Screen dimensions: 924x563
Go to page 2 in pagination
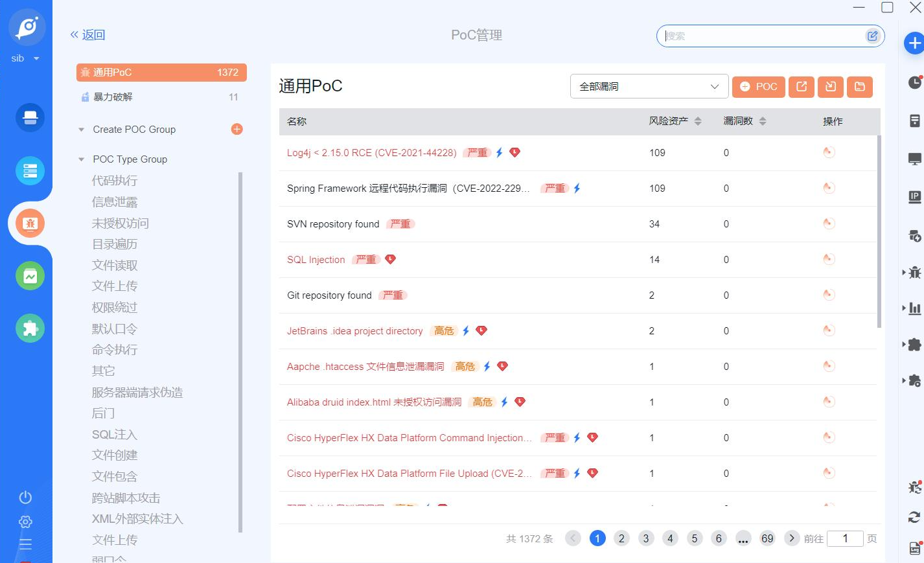(x=621, y=538)
